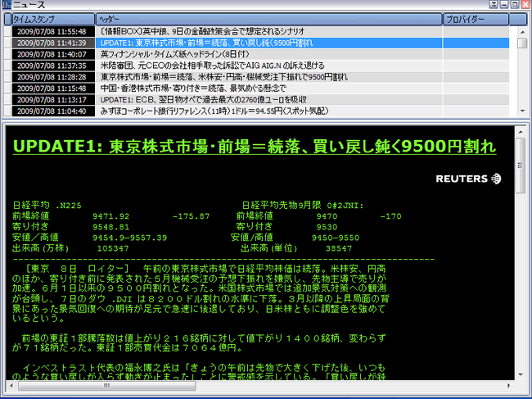Click the news list vertical scrollbar thumb

pyautogui.click(x=522, y=43)
